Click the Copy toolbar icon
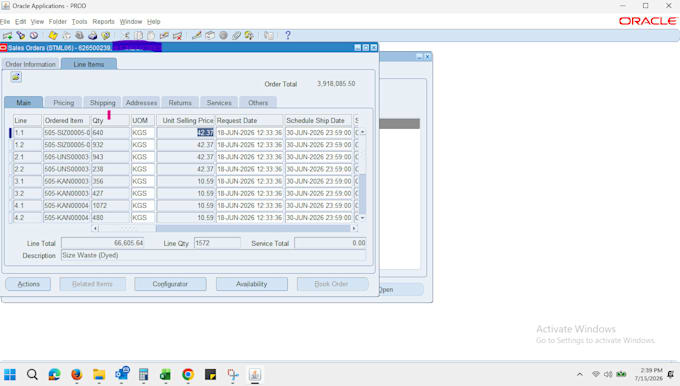This screenshot has width=680, height=386. pyautogui.click(x=139, y=36)
